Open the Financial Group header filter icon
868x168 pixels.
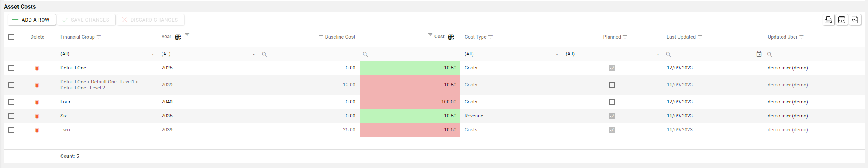click(99, 37)
